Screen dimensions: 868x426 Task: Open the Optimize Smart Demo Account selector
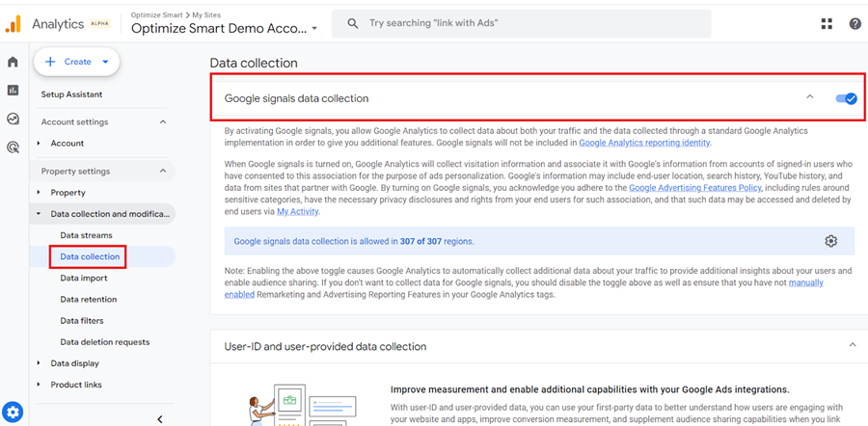click(224, 29)
